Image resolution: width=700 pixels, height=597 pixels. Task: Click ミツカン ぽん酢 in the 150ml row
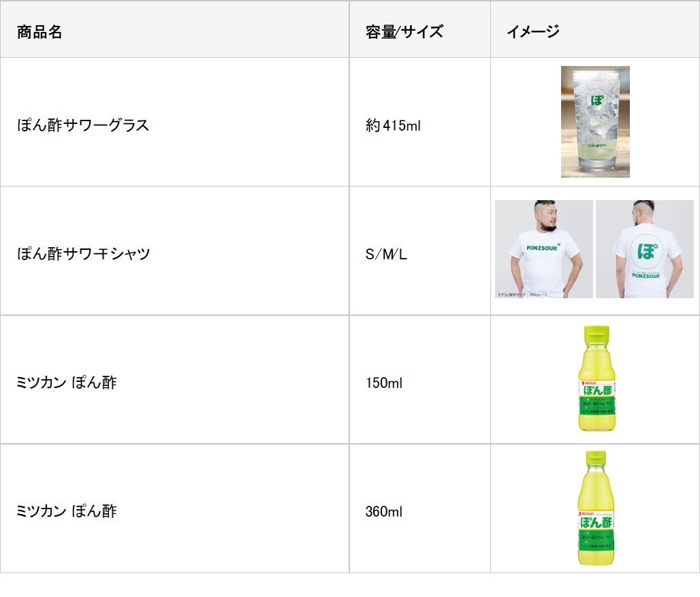pyautogui.click(x=66, y=383)
